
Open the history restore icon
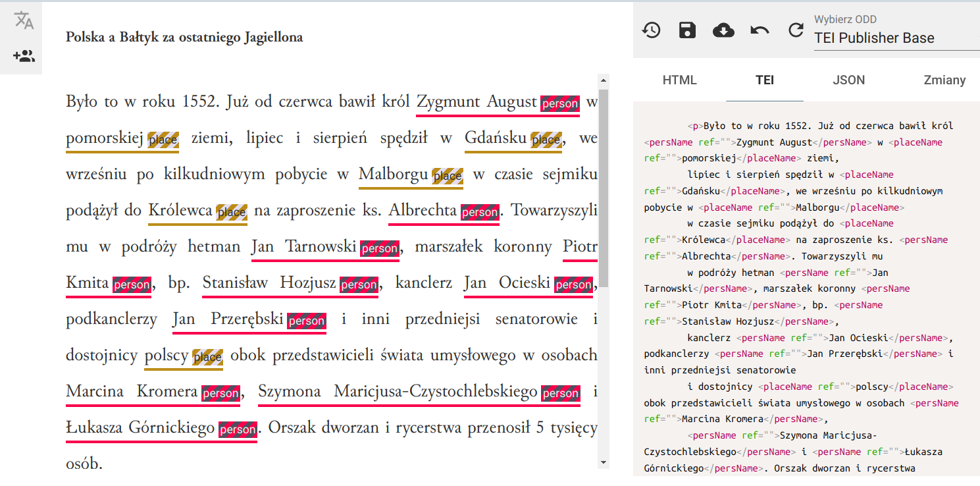point(652,30)
